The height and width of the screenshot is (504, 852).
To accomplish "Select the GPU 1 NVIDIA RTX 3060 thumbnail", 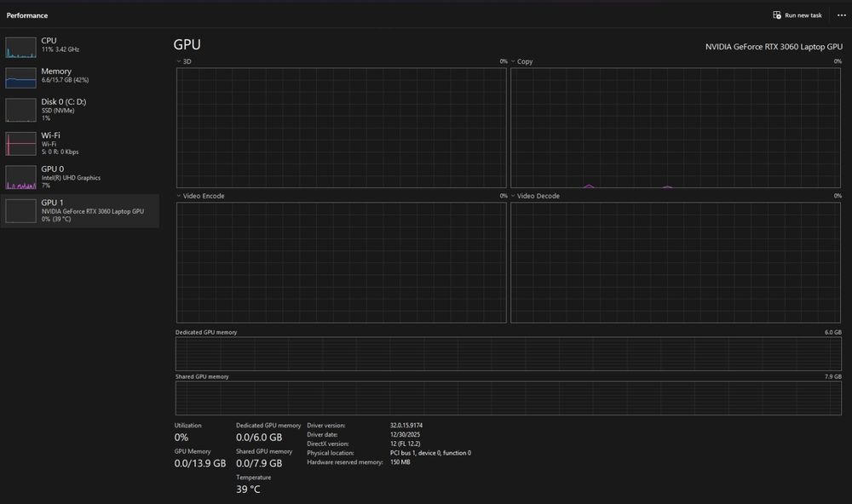I will point(20,211).
